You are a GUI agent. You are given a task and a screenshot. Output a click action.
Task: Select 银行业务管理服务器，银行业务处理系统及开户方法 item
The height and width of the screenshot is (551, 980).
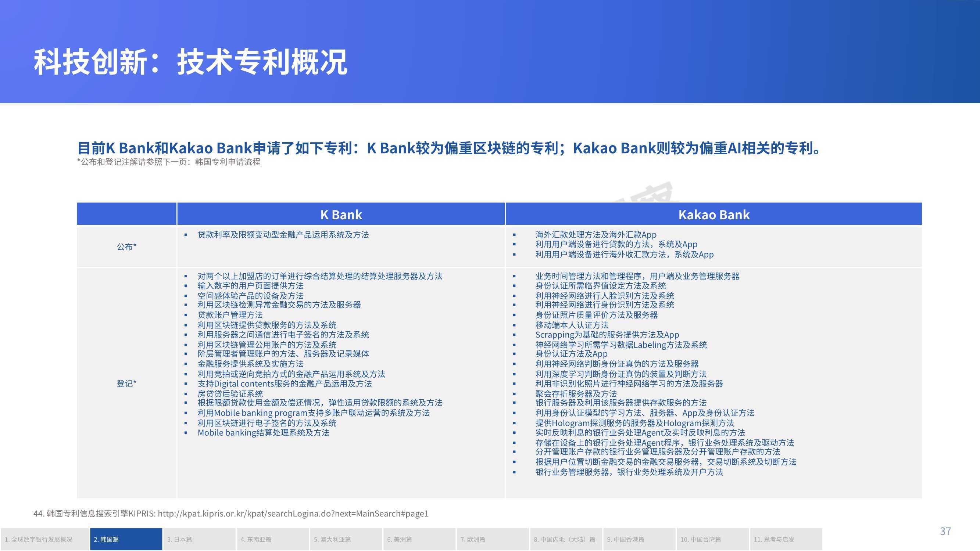pyautogui.click(x=629, y=472)
